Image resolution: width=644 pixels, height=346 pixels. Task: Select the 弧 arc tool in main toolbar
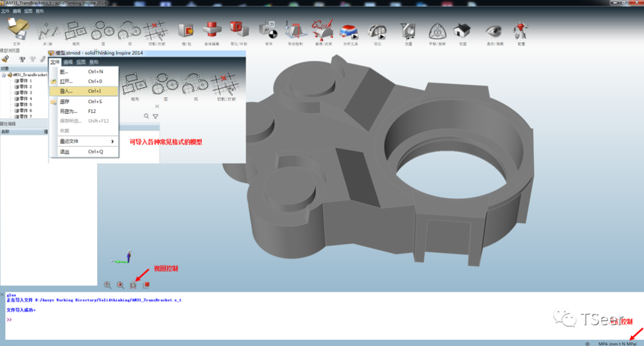tap(129, 30)
